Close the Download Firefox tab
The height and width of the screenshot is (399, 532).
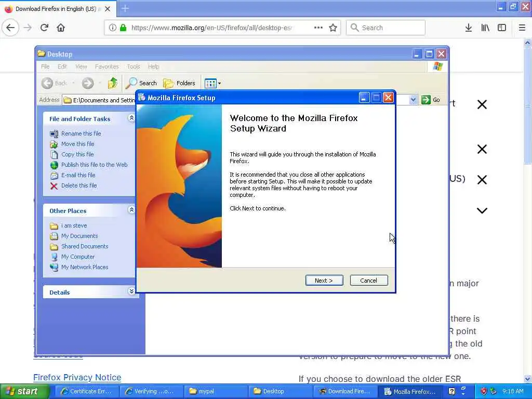[x=108, y=9]
